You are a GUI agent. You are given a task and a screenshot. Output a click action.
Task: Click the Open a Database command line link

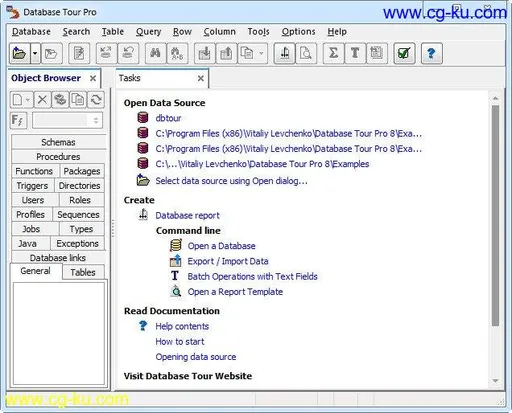point(221,246)
